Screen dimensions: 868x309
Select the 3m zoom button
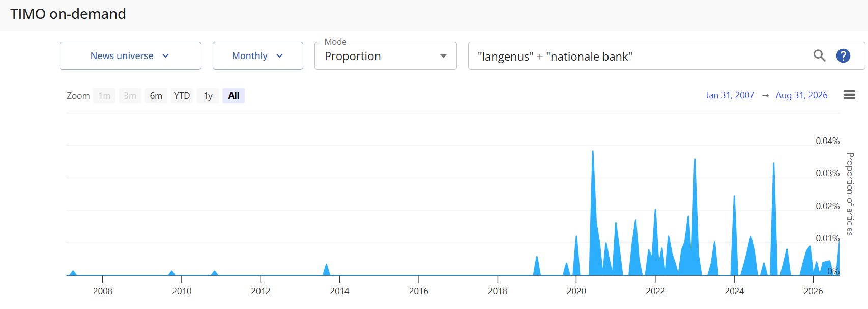[130, 96]
